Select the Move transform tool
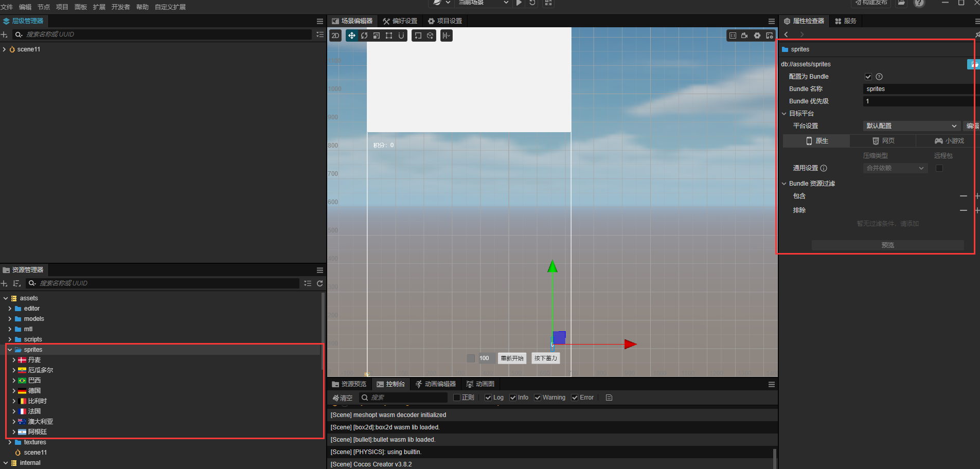The height and width of the screenshot is (469, 980). click(352, 35)
